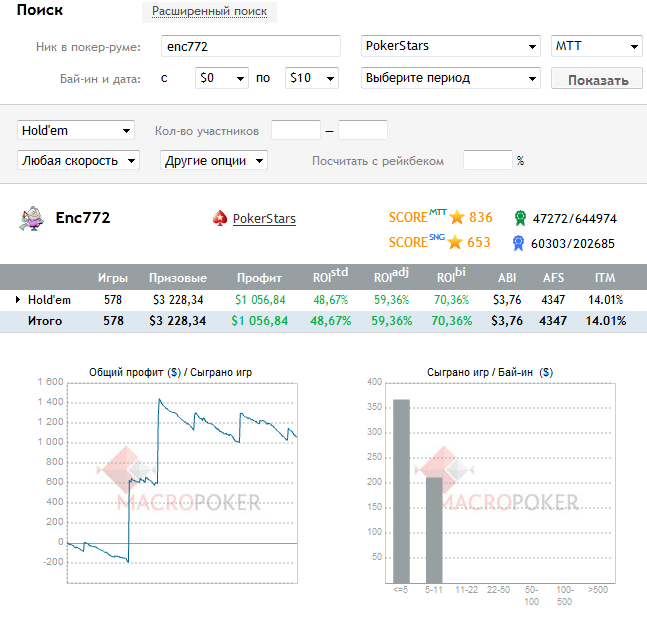
Task: Open the PokerStars profile link
Action: [264, 219]
